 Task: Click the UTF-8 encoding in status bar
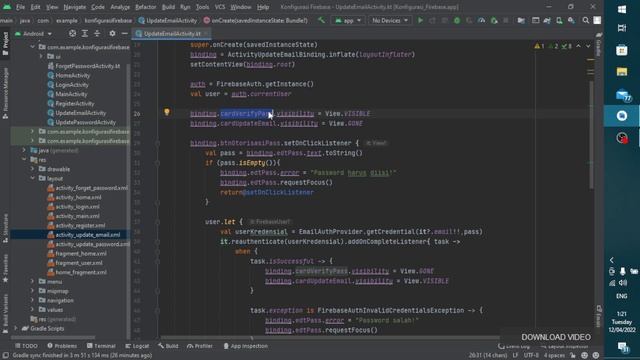531,355
